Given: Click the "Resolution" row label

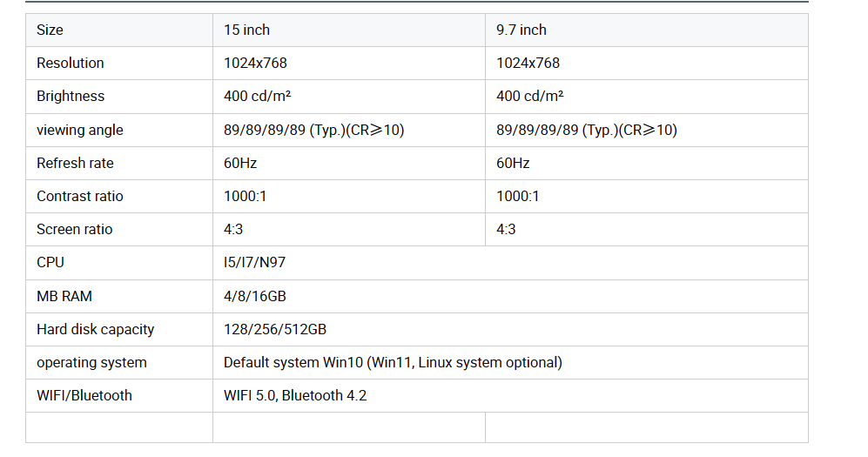Looking at the screenshot, I should click(70, 64).
